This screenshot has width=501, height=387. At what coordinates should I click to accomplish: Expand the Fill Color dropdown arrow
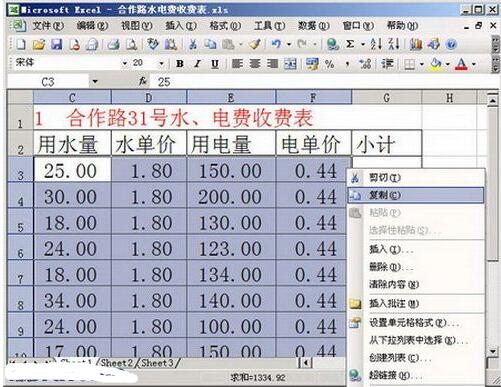447,64
